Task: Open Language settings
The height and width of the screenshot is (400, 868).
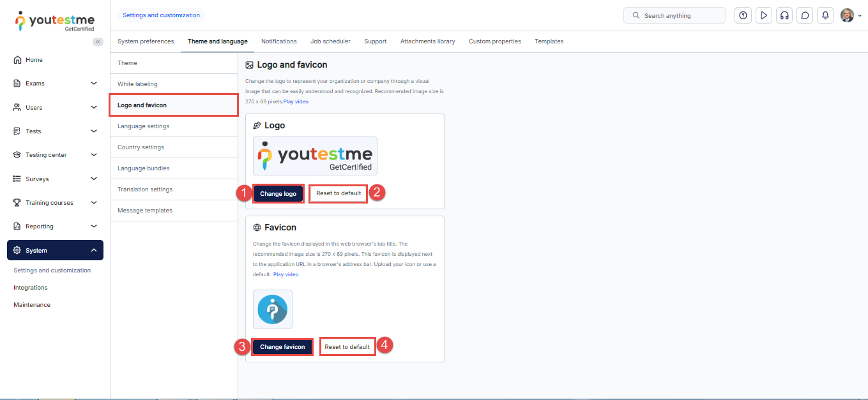Action: [174, 126]
